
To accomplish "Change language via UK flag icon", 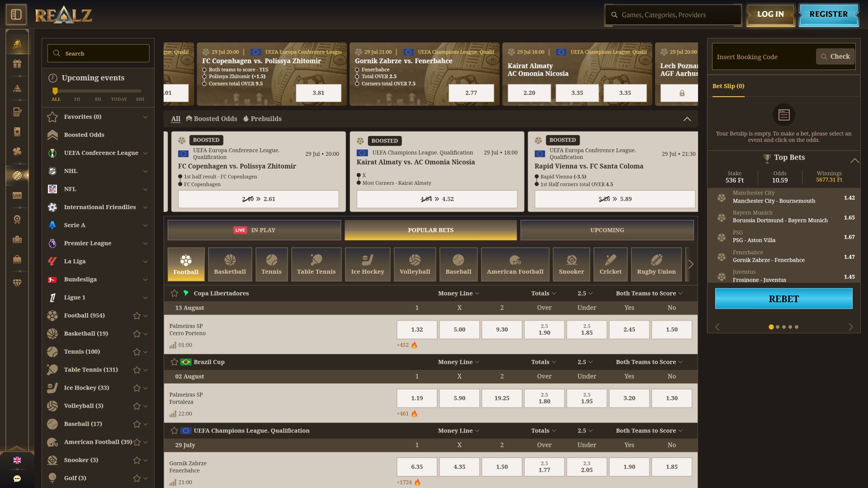I will 17,460.
